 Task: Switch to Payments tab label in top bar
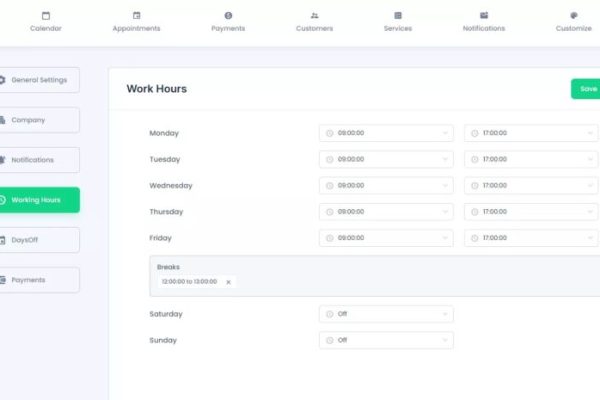228,28
